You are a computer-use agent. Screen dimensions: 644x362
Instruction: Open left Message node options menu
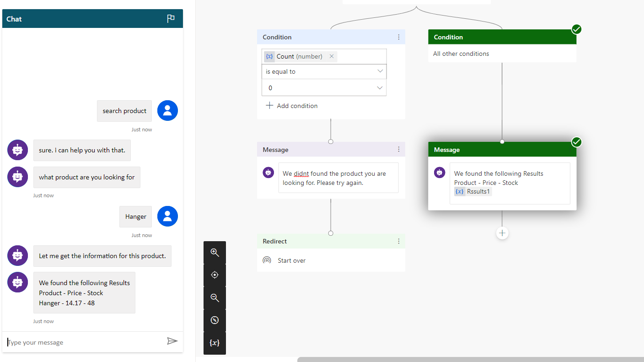[398, 150]
